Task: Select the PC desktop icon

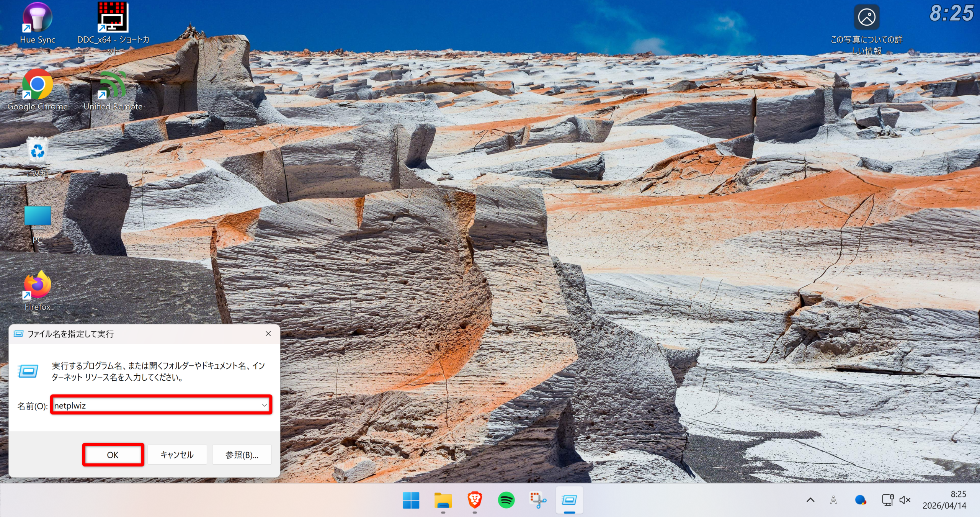Action: tap(37, 218)
